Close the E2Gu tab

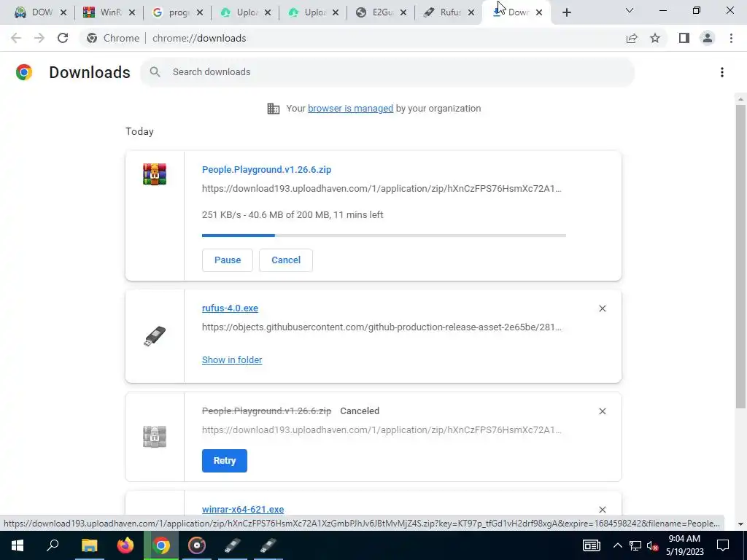click(403, 12)
